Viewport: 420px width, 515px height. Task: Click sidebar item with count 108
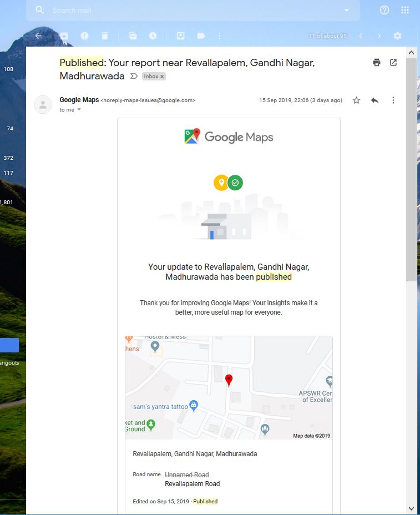point(8,69)
